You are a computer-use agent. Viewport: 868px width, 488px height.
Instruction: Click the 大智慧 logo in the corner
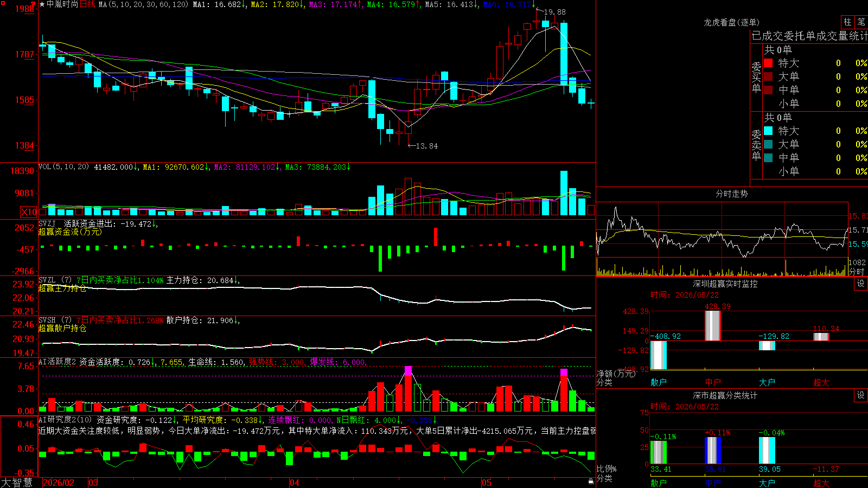point(17,483)
